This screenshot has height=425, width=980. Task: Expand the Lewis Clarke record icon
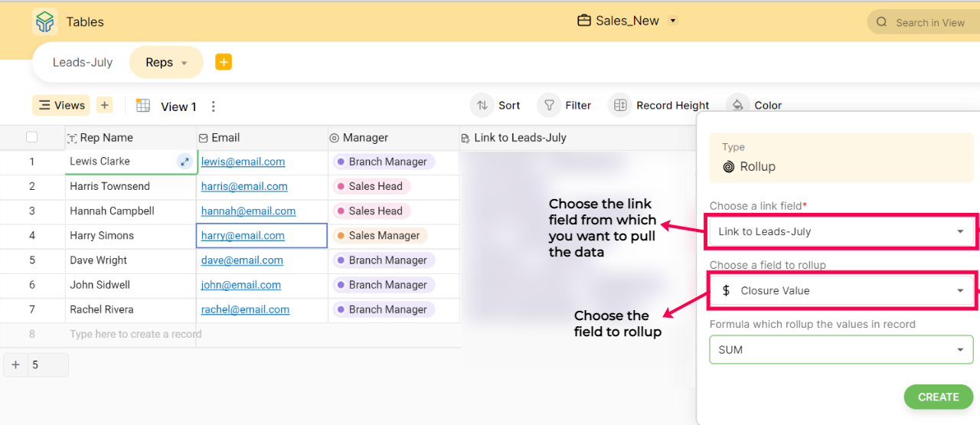pos(185,162)
